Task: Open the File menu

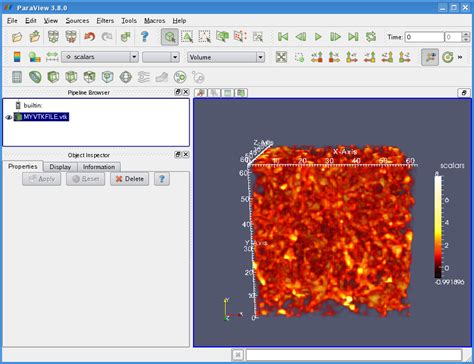Action: (12, 21)
